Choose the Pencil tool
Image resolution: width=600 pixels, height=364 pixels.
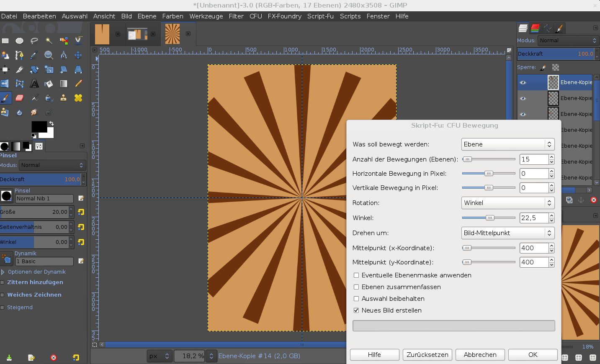coord(78,84)
